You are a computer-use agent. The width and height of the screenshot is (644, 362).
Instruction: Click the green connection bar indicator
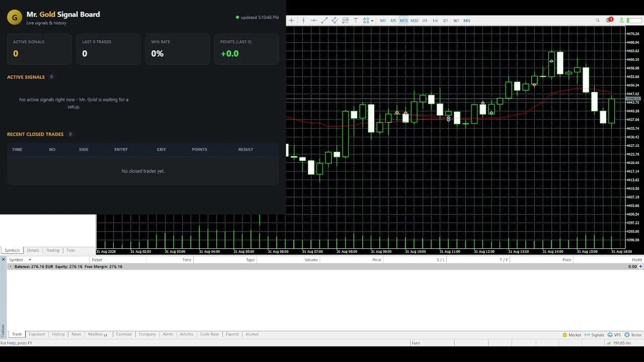click(x=635, y=21)
